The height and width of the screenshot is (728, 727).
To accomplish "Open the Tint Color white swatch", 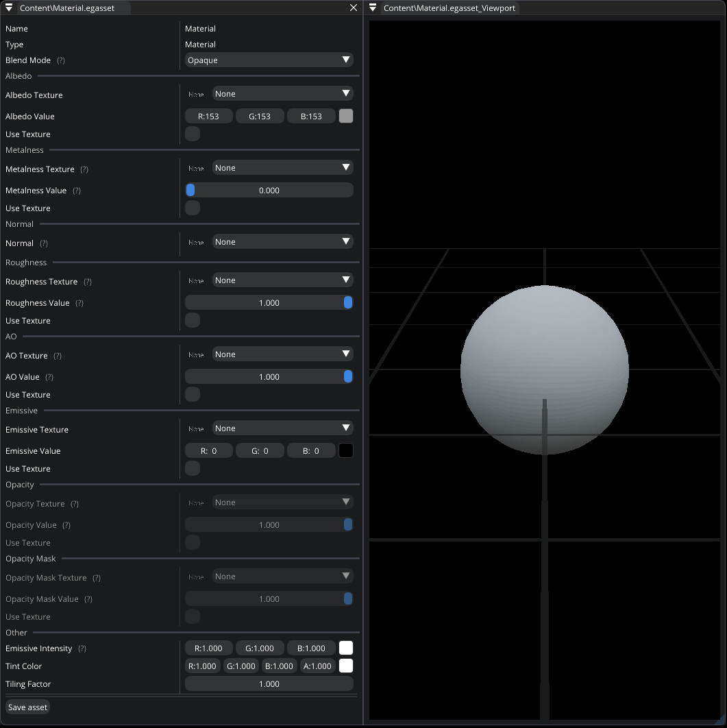I will (x=346, y=666).
